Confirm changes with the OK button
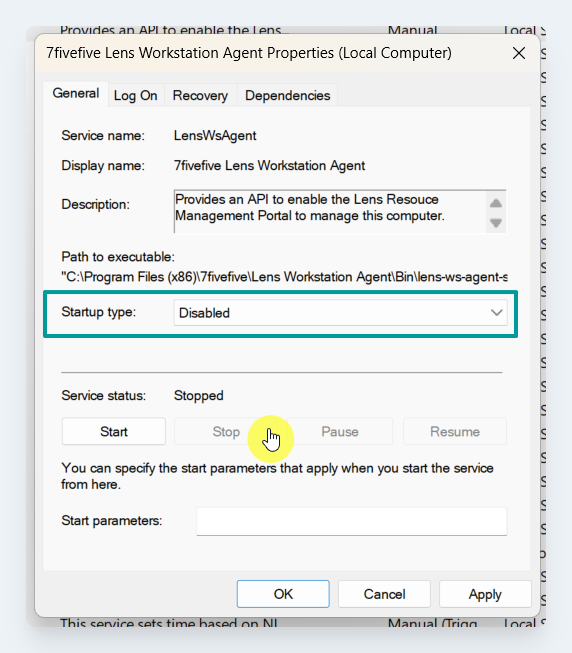 pos(283,594)
